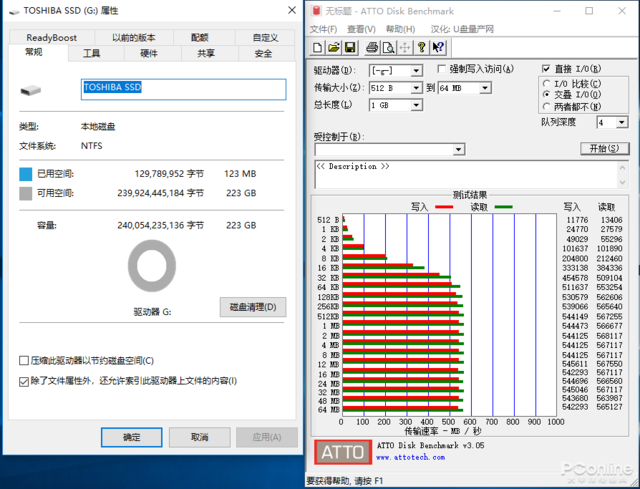The height and width of the screenshot is (489, 640).
Task: Click the Save floppy icon in ATTO toolbar
Action: 350,48
